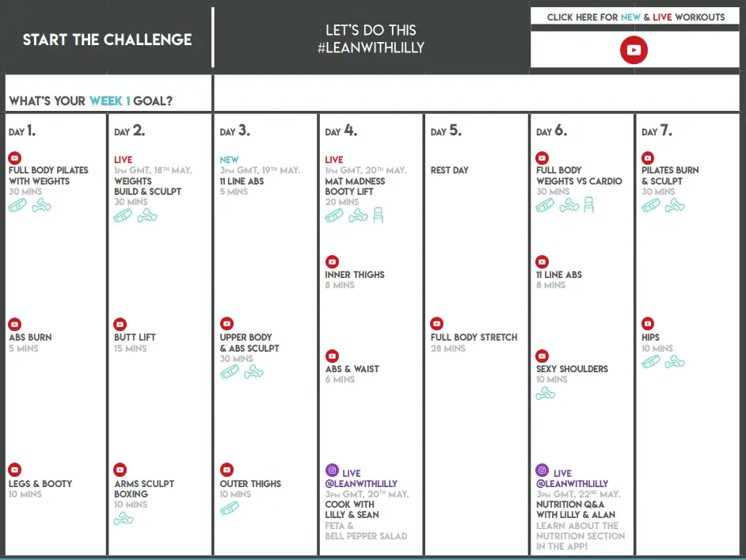Image resolution: width=746 pixels, height=560 pixels.
Task: Open Instagram icon beside Day 4 Live
Action: tap(332, 470)
